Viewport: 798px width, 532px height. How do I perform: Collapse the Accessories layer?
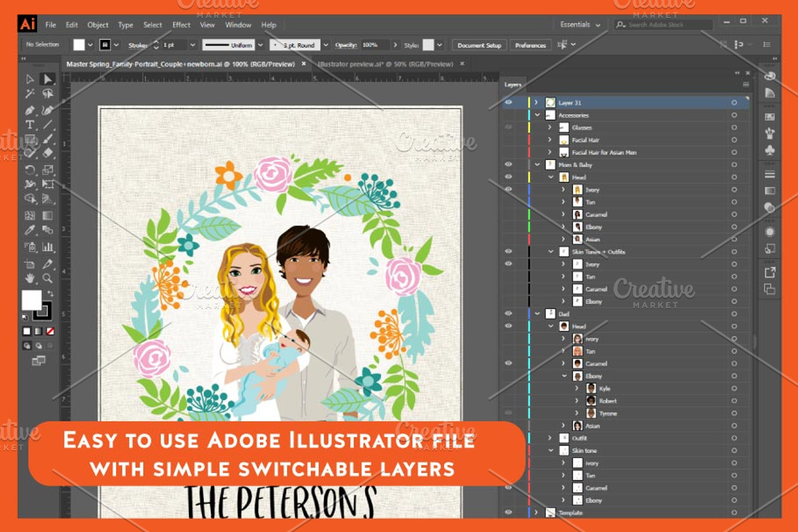537,115
